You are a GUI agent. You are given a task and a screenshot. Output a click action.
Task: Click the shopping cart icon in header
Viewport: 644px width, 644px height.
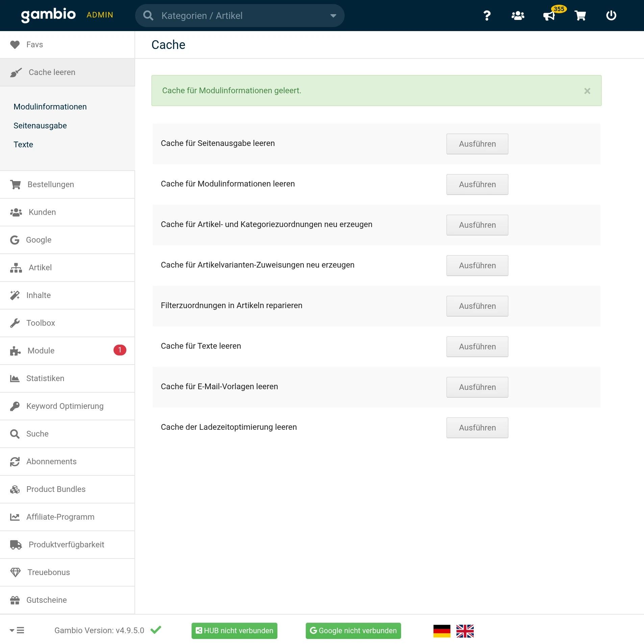580,16
